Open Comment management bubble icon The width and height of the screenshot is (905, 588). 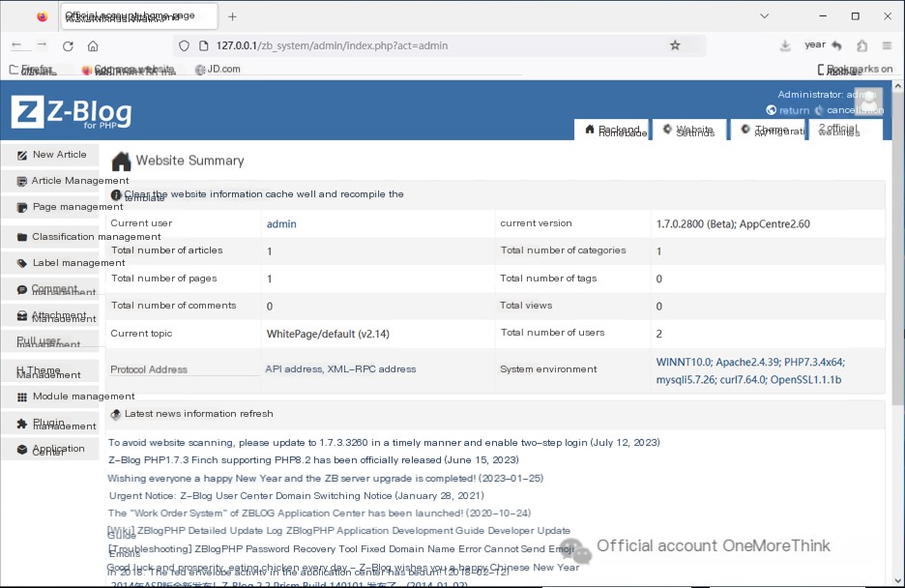22,290
